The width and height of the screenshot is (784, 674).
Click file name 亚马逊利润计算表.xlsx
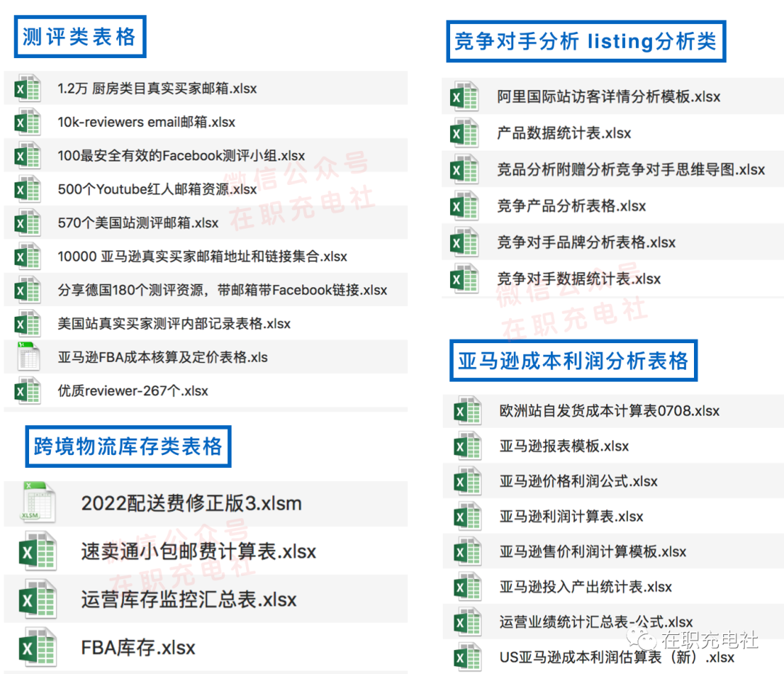click(571, 516)
